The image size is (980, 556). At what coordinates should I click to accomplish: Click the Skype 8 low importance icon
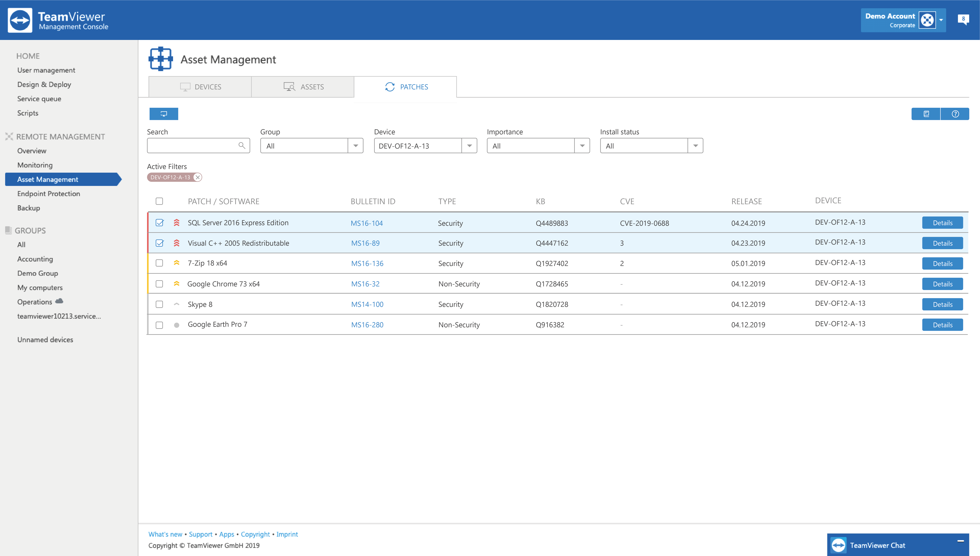tap(176, 304)
